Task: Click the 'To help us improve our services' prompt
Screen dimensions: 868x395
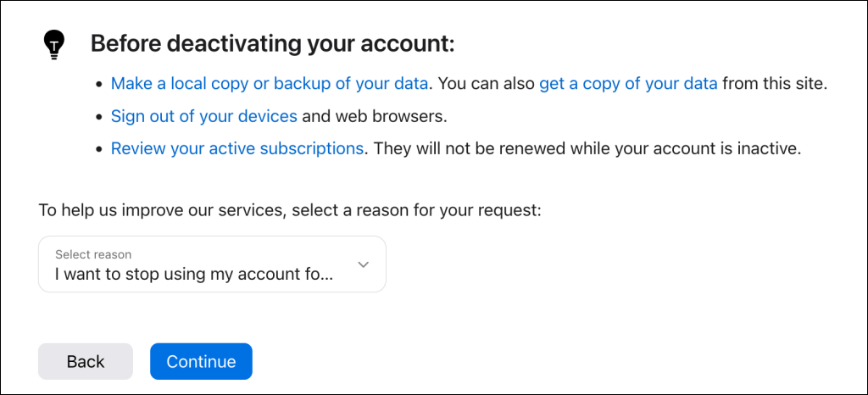Action: 289,210
